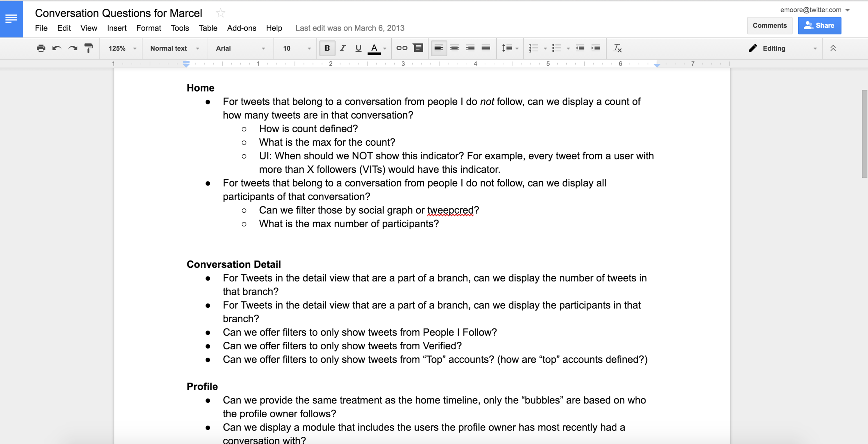Open the Help menu
This screenshot has height=444, width=868.
point(274,28)
